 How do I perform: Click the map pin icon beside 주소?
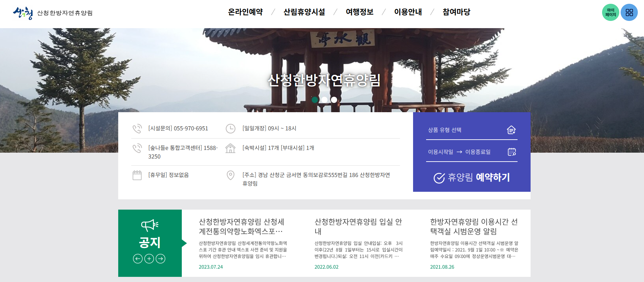(231, 175)
